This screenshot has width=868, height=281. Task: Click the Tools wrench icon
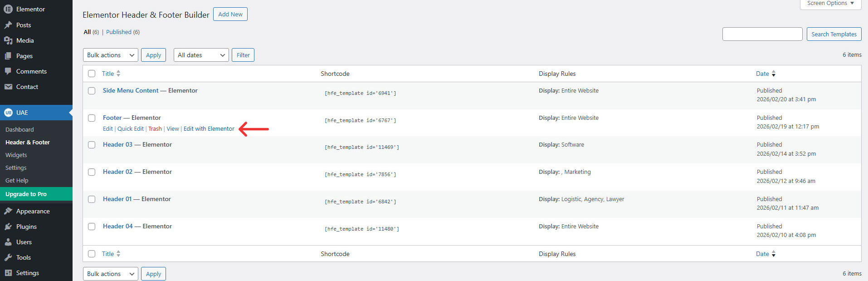tap(8, 257)
